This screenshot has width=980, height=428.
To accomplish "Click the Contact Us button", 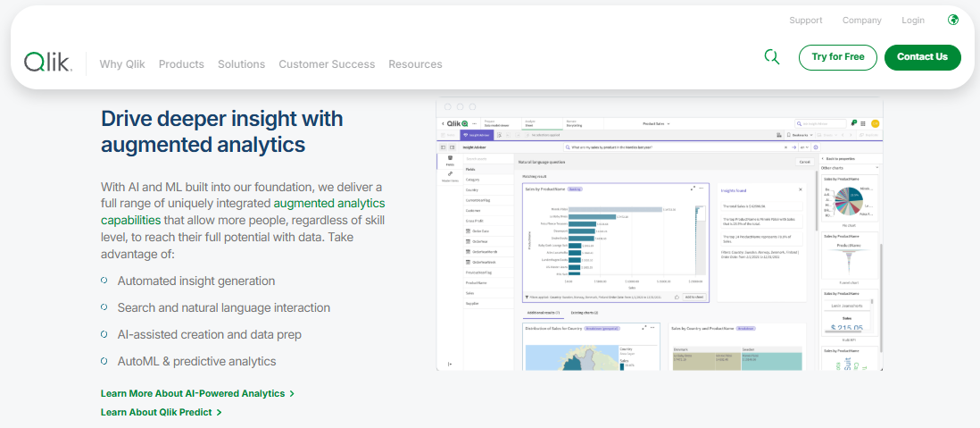I will [923, 57].
